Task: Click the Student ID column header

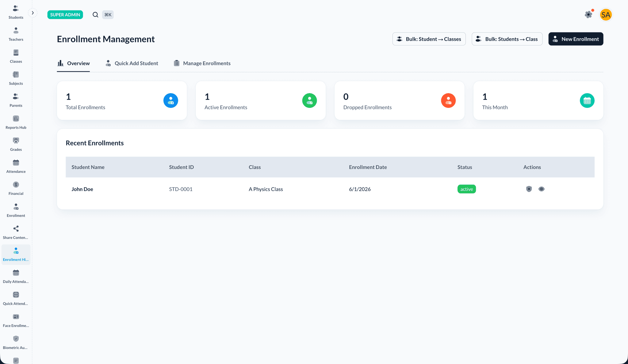Action: click(x=181, y=167)
